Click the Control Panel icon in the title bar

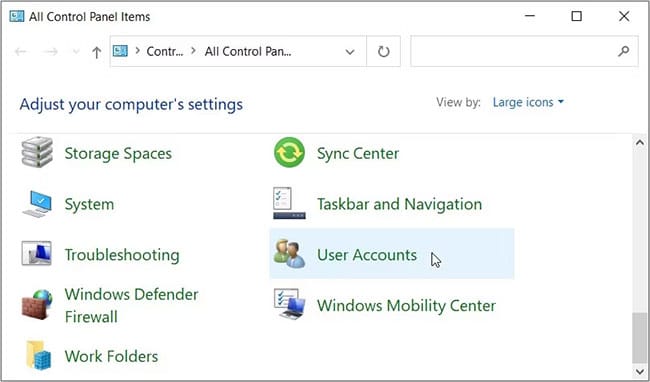[17, 17]
